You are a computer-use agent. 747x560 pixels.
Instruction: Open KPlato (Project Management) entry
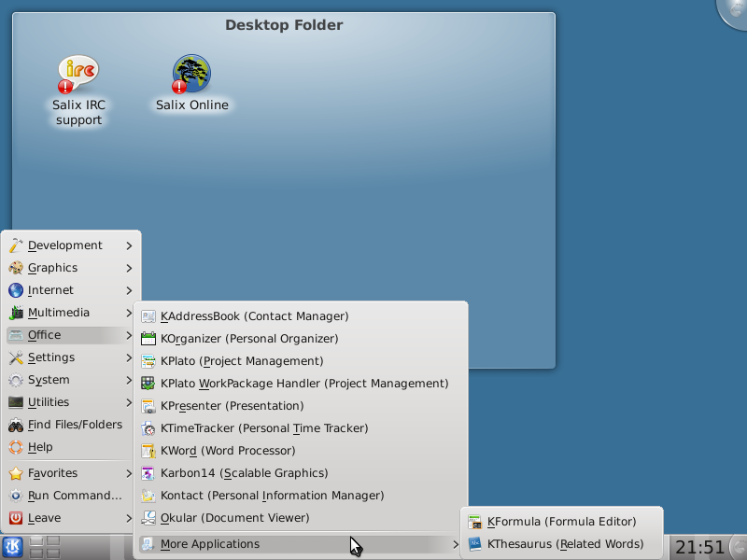tap(301, 361)
